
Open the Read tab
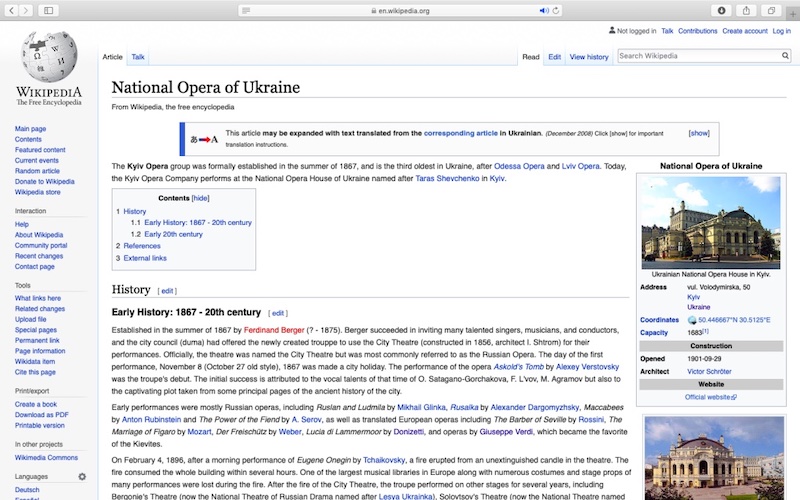click(x=531, y=57)
